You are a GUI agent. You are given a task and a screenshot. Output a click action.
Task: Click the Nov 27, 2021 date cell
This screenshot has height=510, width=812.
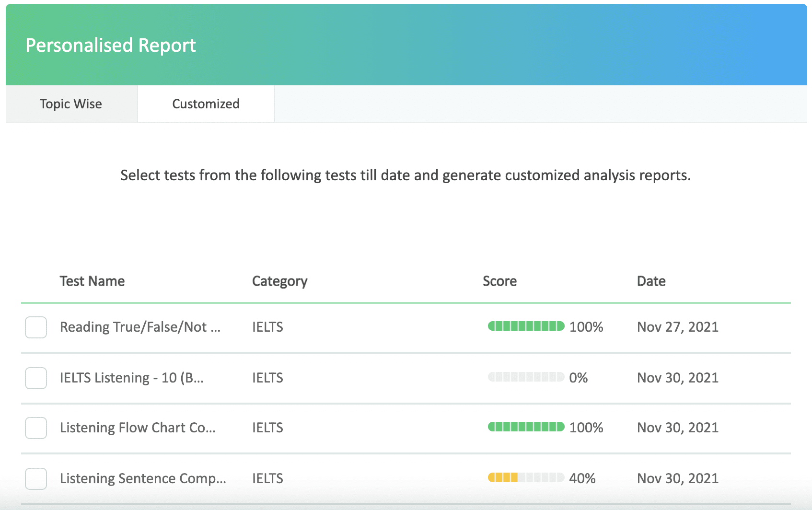677,327
